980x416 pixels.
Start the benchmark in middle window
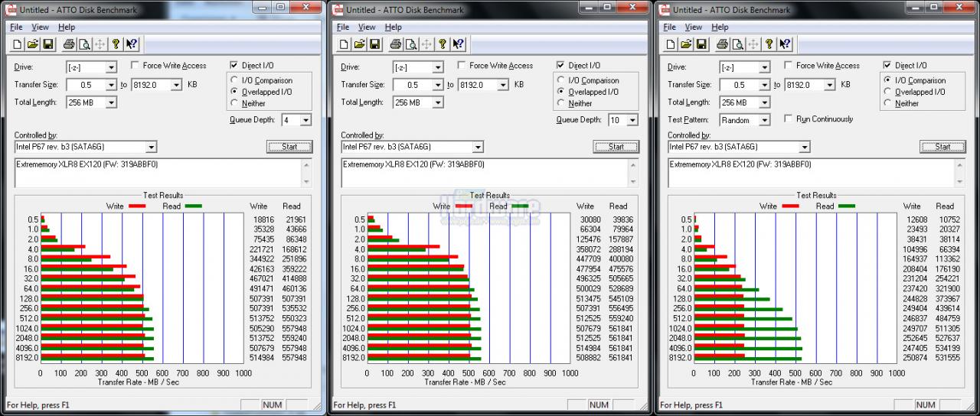coord(616,147)
